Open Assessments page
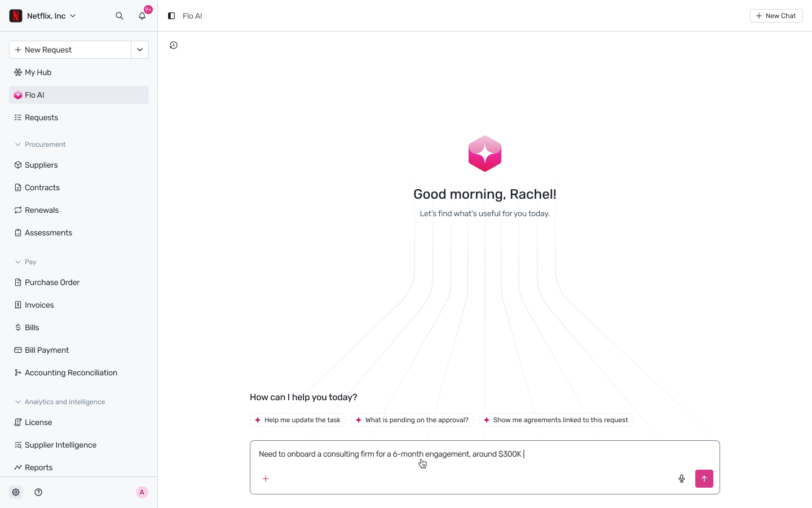 point(79,233)
